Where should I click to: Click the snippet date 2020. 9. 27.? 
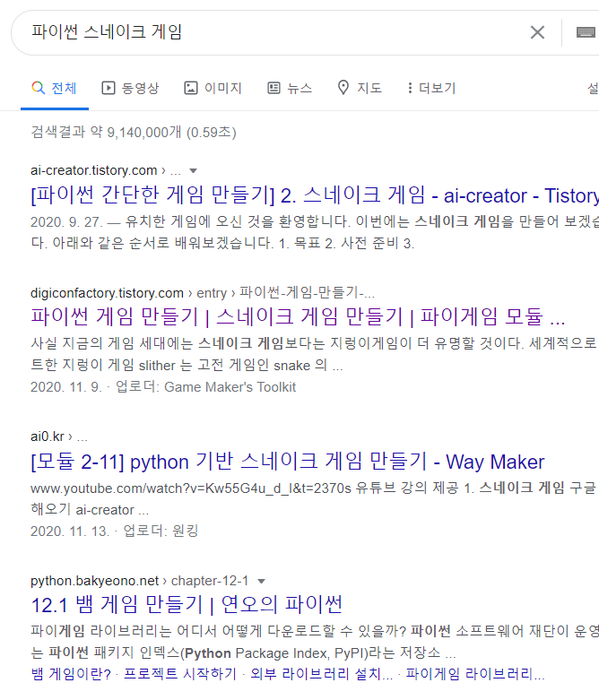point(66,221)
